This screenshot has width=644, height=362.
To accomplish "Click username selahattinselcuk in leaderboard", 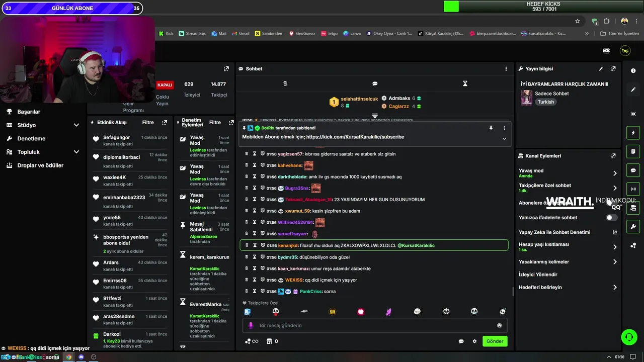I will click(359, 99).
